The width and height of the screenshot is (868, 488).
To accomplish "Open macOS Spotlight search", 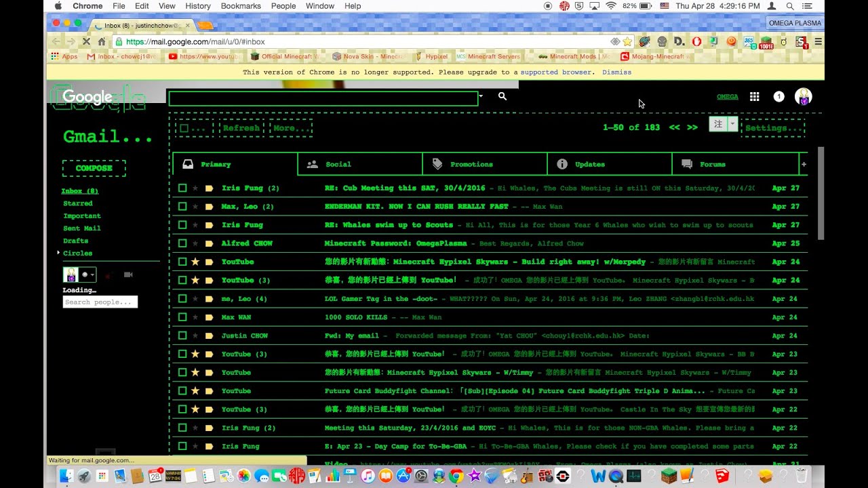I will 790,5.
